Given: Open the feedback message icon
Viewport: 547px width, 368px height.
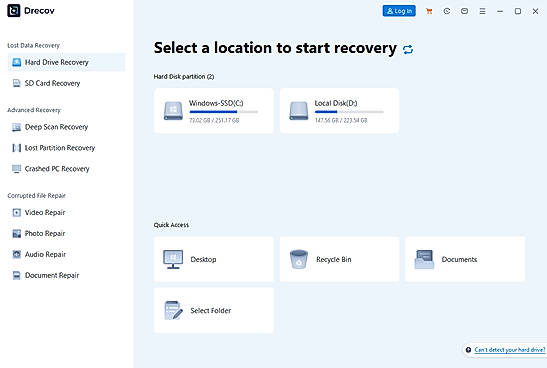Looking at the screenshot, I should [464, 11].
